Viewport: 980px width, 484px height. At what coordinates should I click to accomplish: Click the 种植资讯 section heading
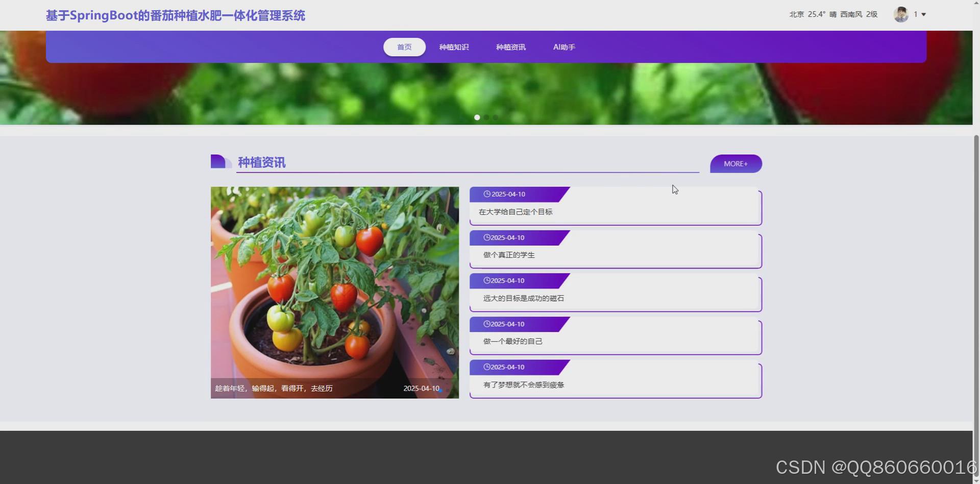(262, 162)
